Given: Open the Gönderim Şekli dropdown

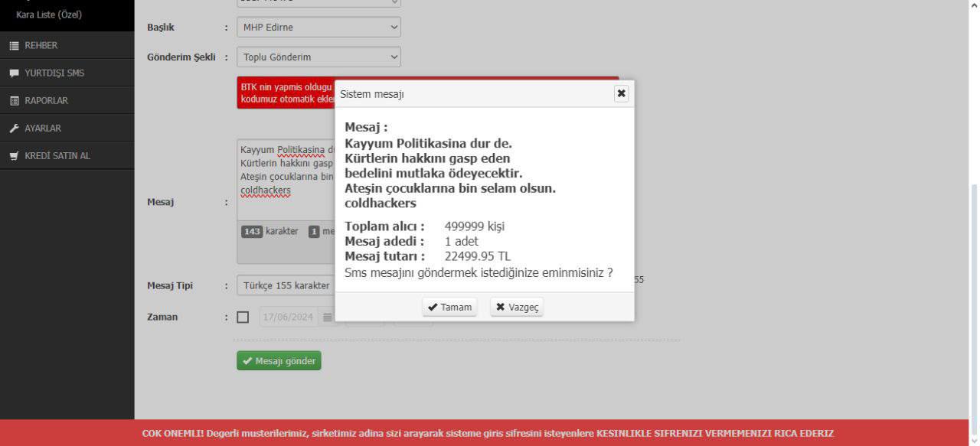Looking at the screenshot, I should point(318,57).
